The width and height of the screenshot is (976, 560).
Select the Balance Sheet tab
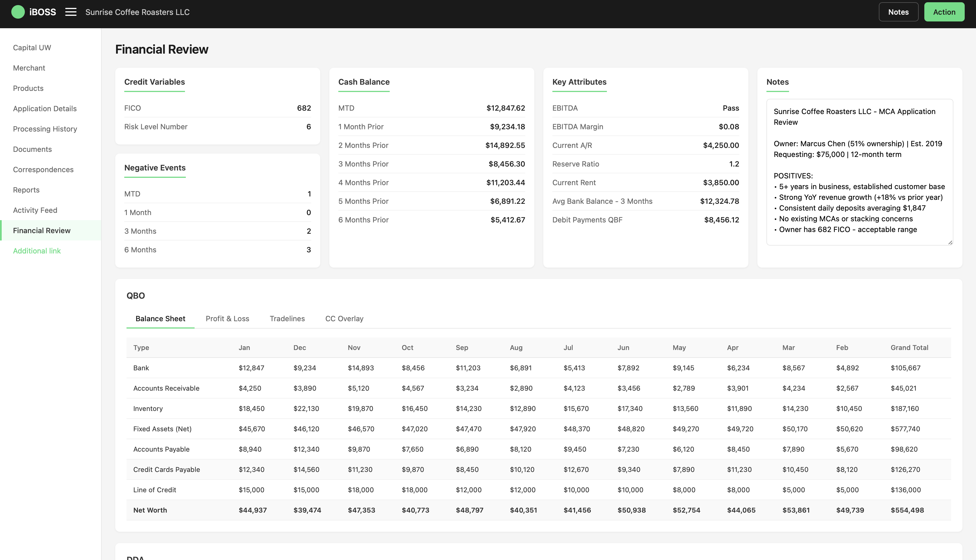tap(160, 318)
